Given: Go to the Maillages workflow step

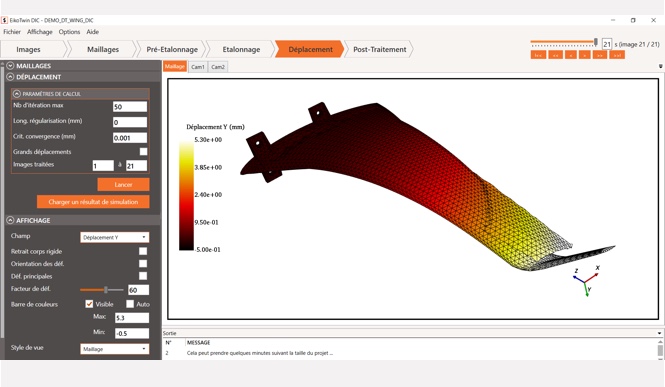Looking at the screenshot, I should [103, 49].
